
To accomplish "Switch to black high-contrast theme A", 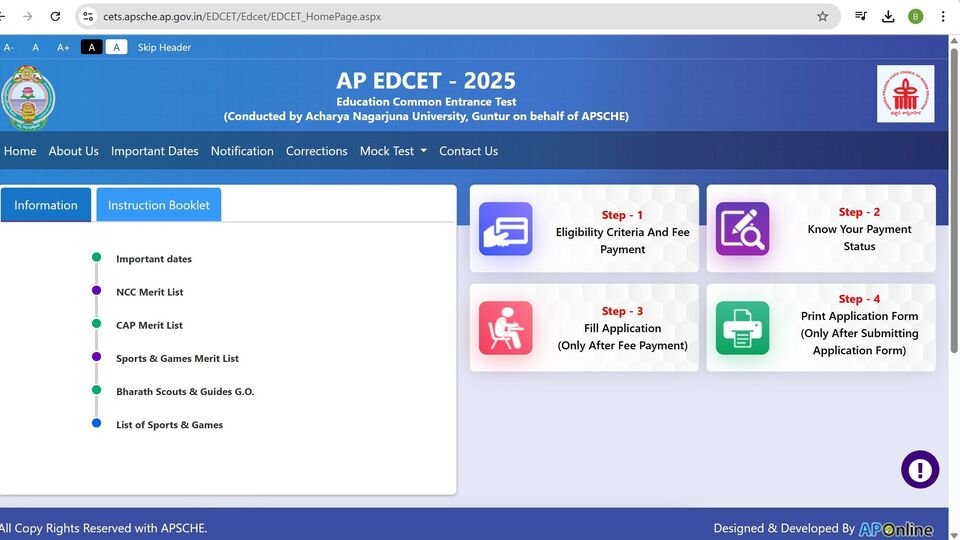I will (91, 47).
